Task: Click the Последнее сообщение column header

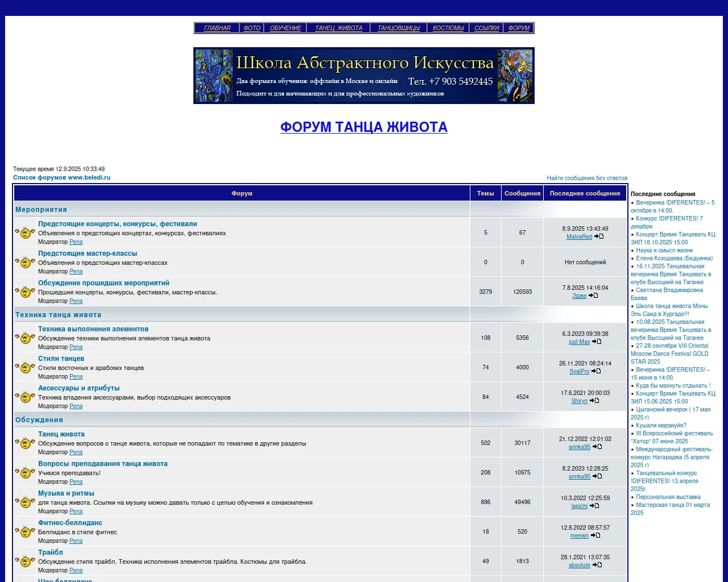Action: click(x=585, y=193)
